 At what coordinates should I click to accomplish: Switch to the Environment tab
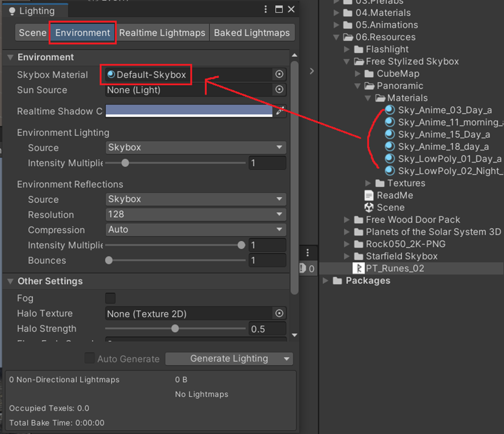pos(83,33)
